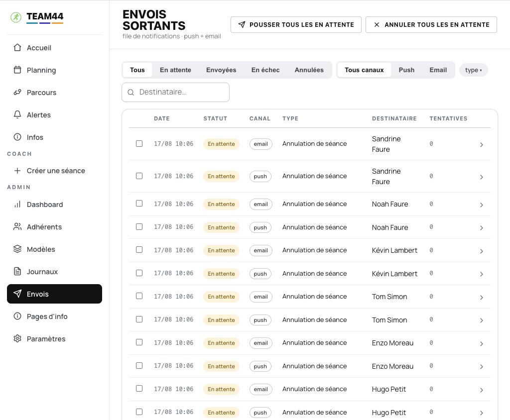510x420 pixels.
Task: Open details chevron for Hugo Petit email
Action: click(x=482, y=390)
